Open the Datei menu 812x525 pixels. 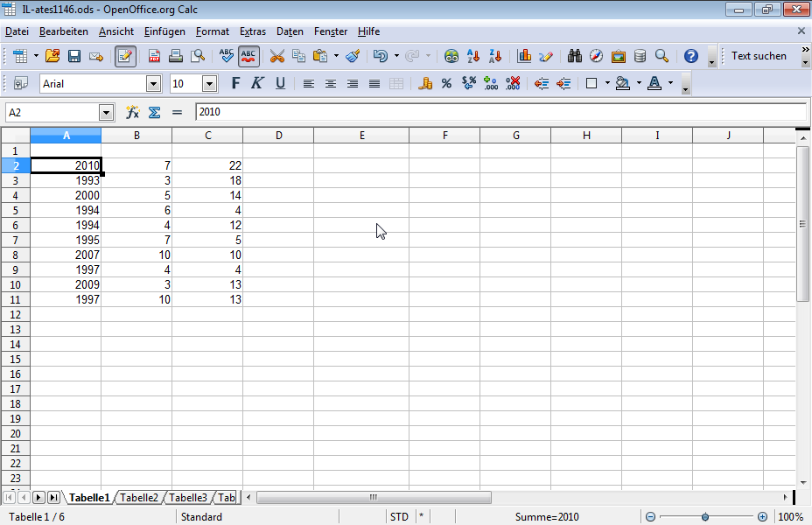[17, 31]
